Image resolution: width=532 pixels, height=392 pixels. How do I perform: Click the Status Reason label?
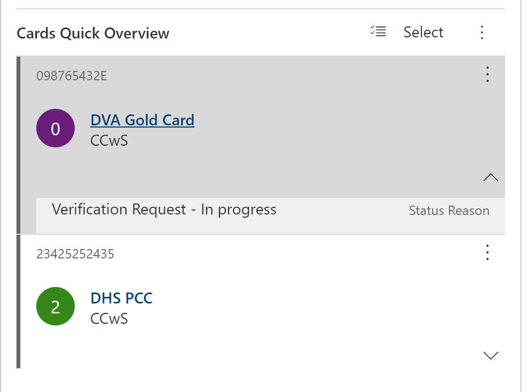pos(448,211)
